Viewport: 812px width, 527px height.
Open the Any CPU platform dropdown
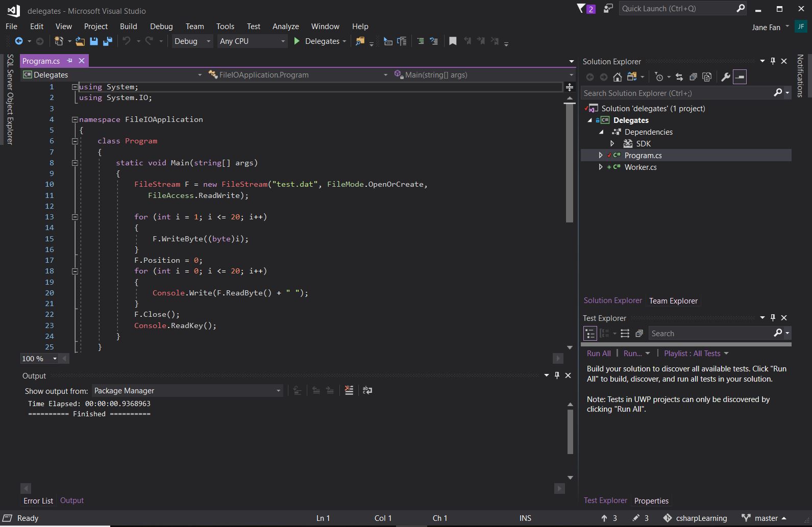point(252,41)
